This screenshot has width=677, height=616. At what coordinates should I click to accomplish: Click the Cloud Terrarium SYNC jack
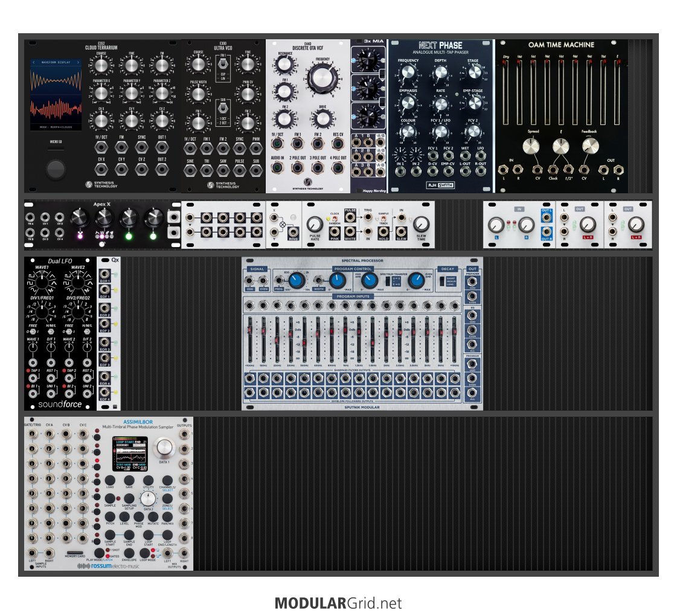[141, 147]
